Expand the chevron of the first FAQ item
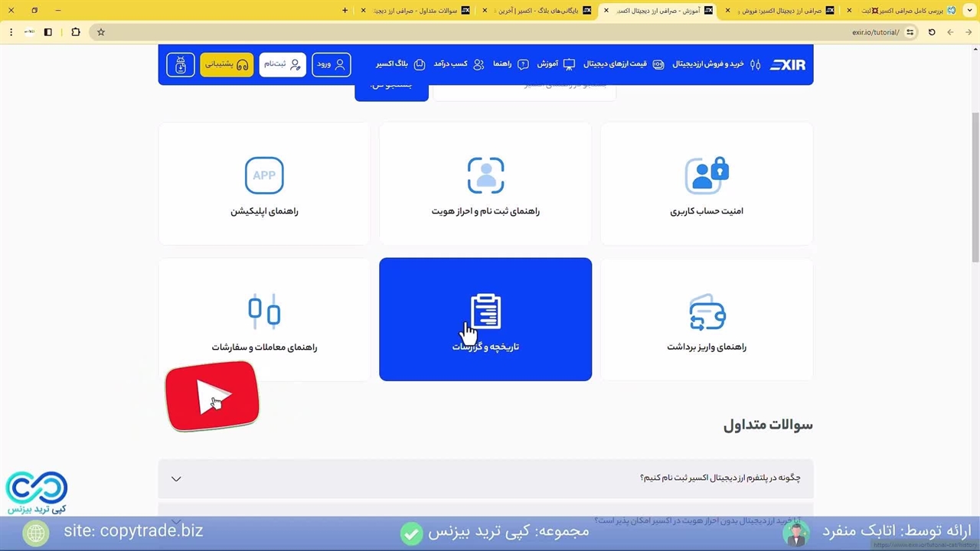This screenshot has height=551, width=980. (x=176, y=478)
